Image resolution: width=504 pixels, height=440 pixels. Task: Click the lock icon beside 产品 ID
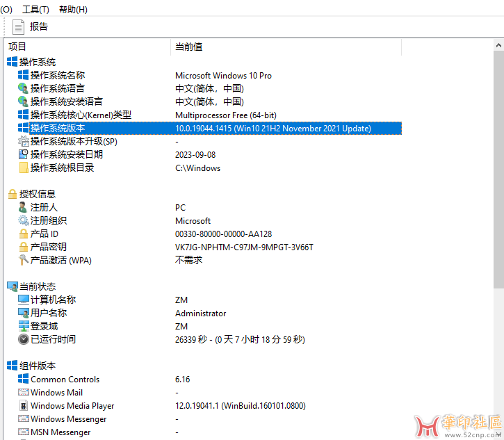tap(24, 234)
